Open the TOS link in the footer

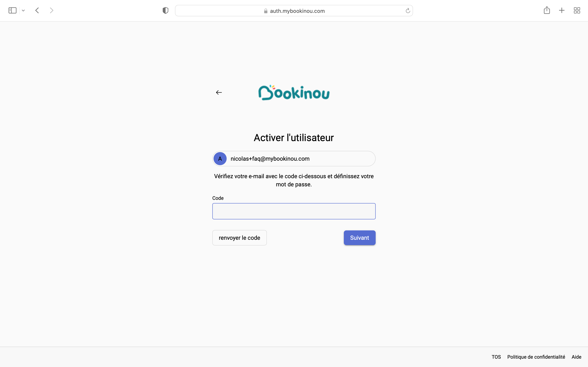[496, 357]
